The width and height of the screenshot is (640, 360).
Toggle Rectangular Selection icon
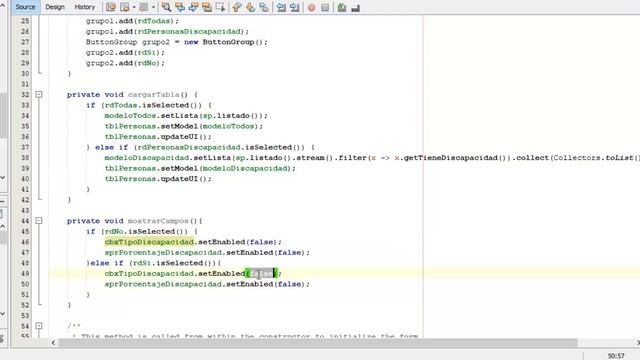(220, 7)
